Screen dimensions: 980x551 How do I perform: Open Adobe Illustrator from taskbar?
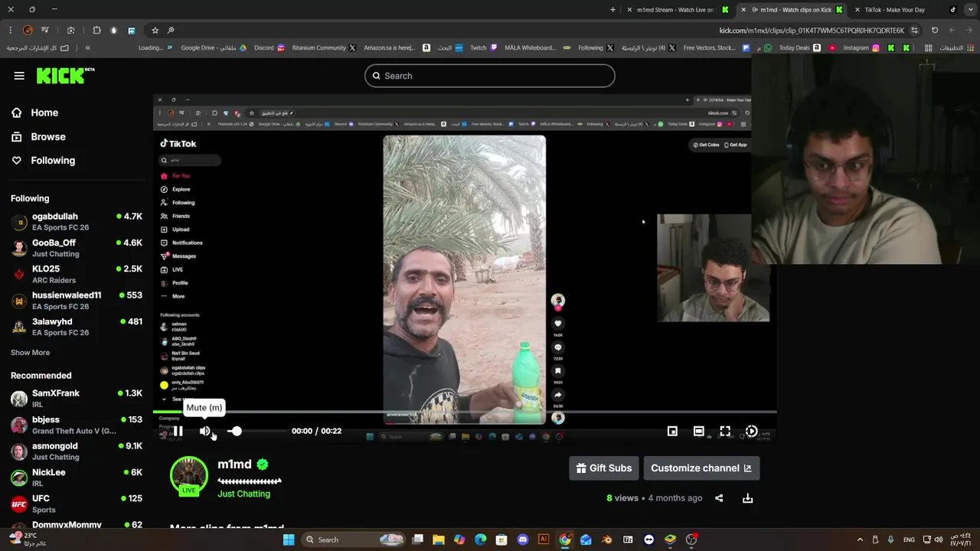pos(544,540)
